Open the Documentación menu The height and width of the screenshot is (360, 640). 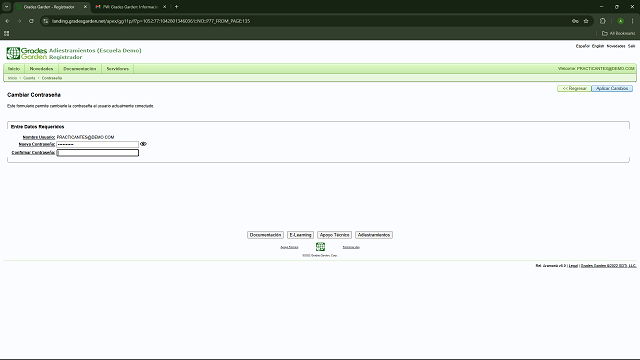pos(80,69)
